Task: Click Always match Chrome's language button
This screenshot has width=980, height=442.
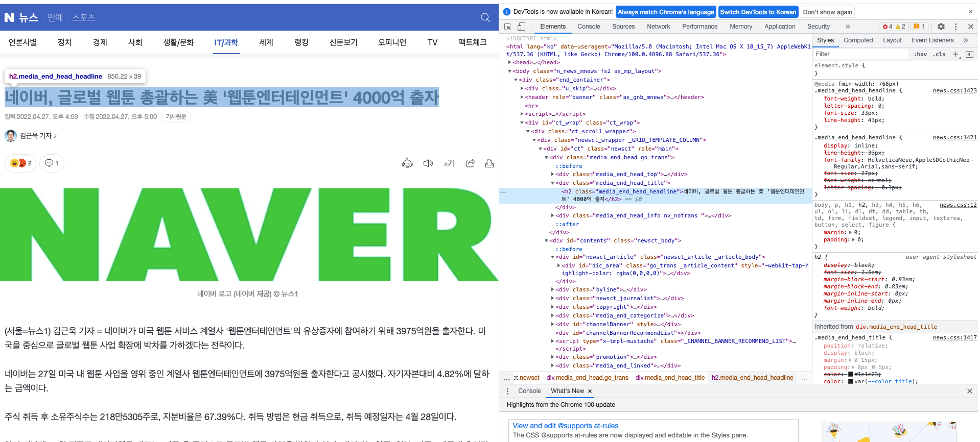Action: click(666, 12)
